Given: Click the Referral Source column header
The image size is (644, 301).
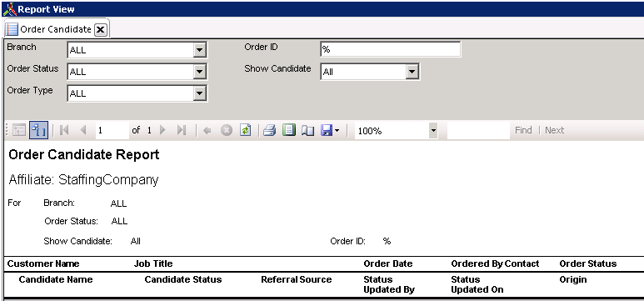Looking at the screenshot, I should tap(296, 279).
